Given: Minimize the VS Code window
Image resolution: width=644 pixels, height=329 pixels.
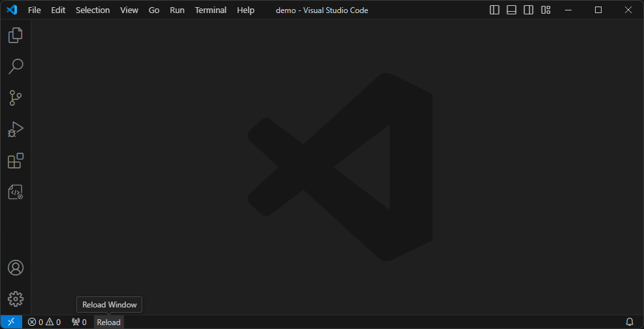Looking at the screenshot, I should pos(569,10).
